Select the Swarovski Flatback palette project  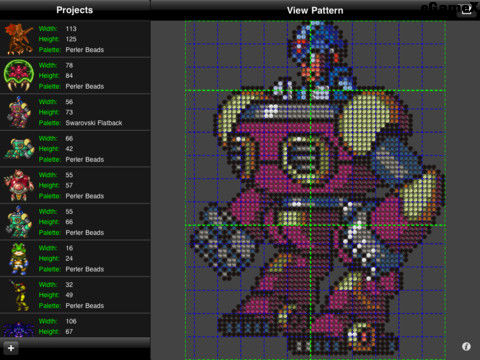75,112
